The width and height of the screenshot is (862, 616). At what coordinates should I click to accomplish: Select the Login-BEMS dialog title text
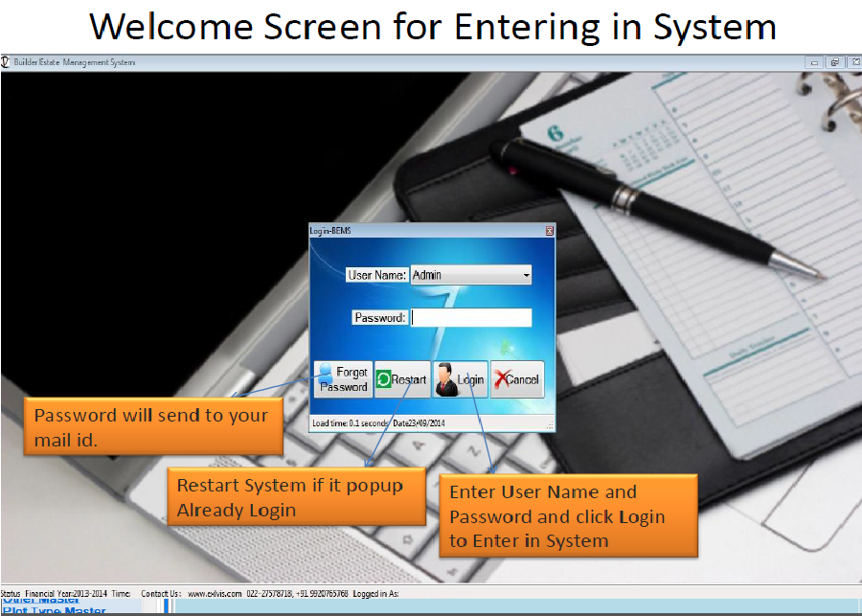click(330, 231)
